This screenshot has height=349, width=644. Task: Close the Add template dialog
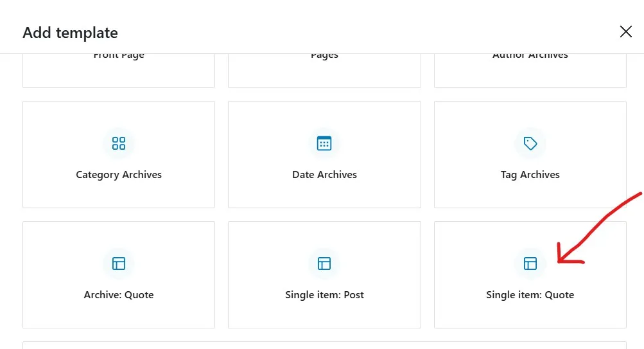click(625, 31)
